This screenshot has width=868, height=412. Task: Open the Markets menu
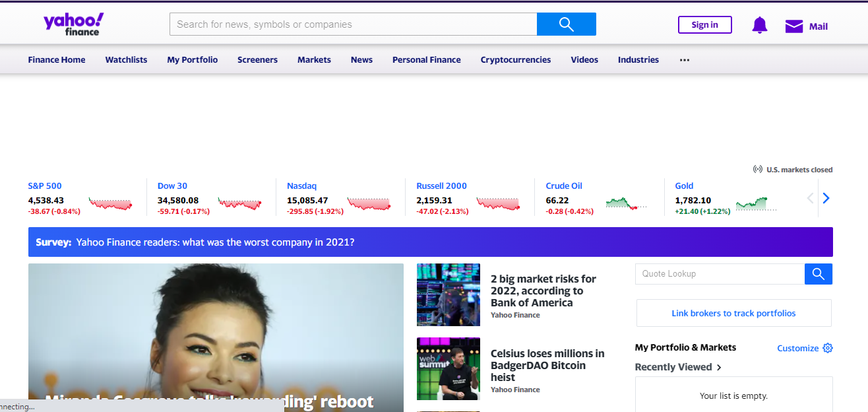point(314,59)
